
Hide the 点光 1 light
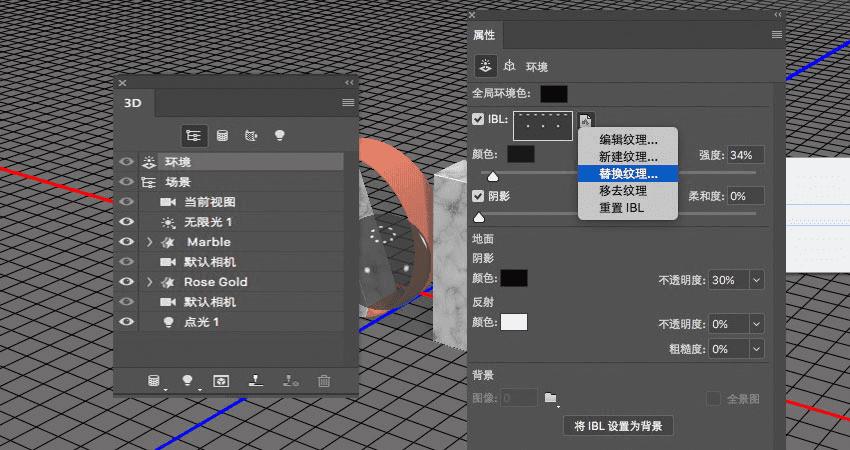click(x=126, y=322)
